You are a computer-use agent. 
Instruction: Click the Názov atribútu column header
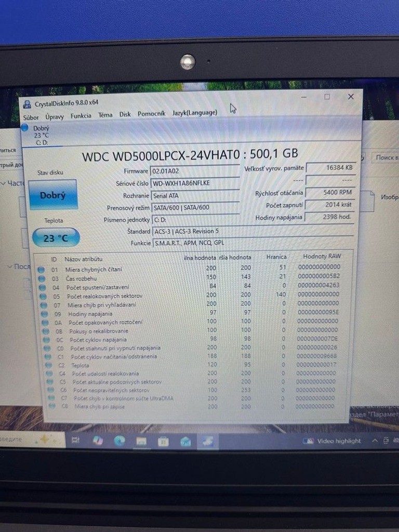84,259
